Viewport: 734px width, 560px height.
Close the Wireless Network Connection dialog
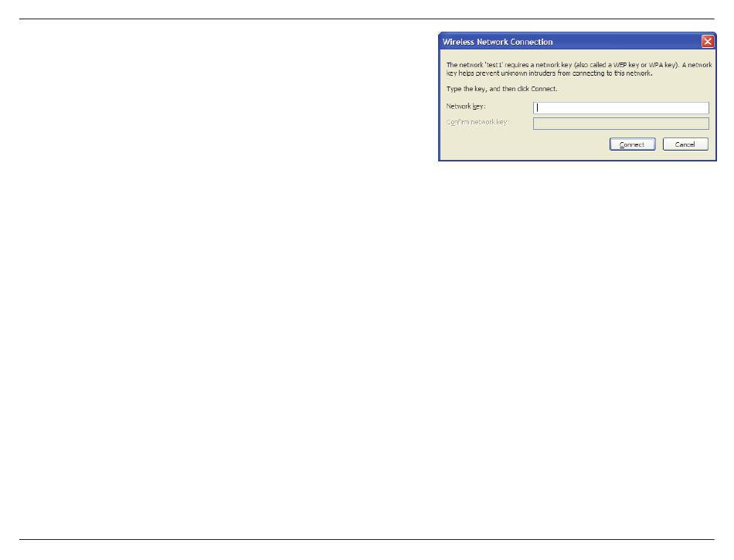coord(707,42)
